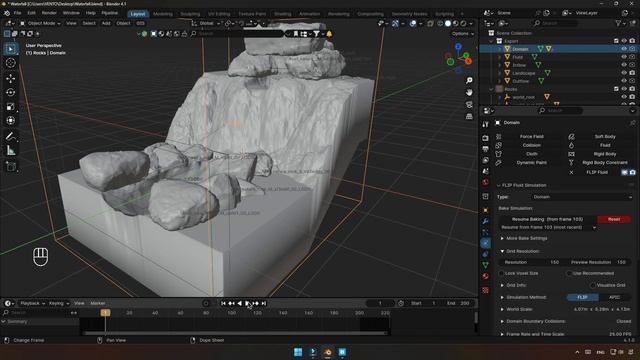The width and height of the screenshot is (640, 360).
Task: Collapse the Rocks collection in outliner
Action: (491, 89)
